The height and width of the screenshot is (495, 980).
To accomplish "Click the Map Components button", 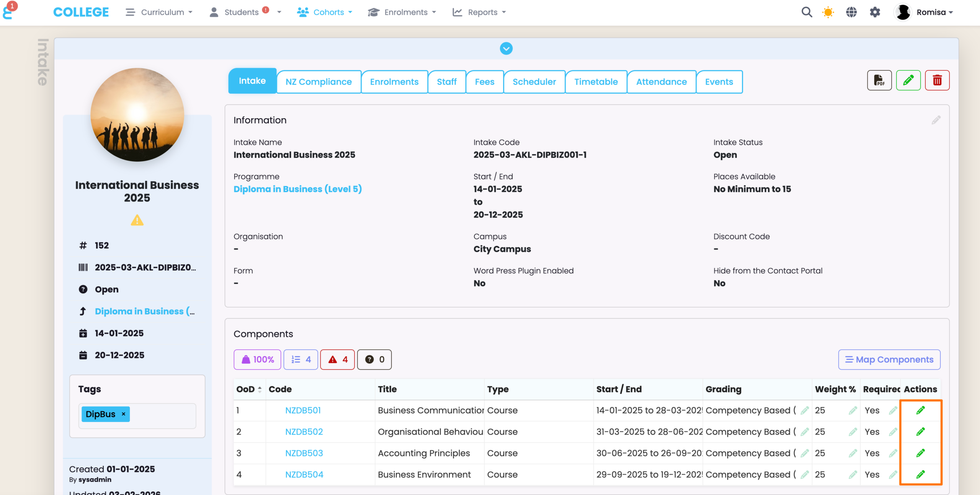I will point(889,360).
